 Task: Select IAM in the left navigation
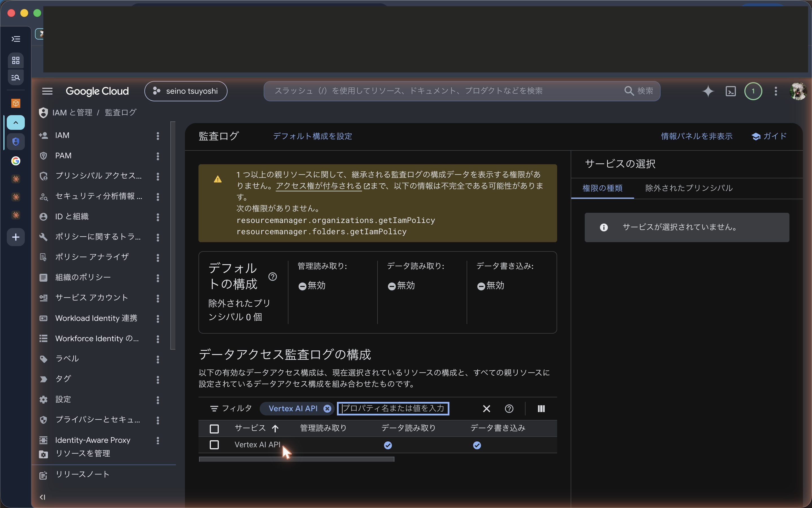(62, 135)
